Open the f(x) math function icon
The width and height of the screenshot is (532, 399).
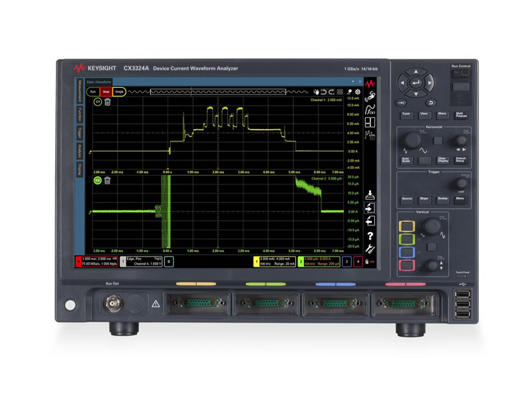(x=370, y=110)
